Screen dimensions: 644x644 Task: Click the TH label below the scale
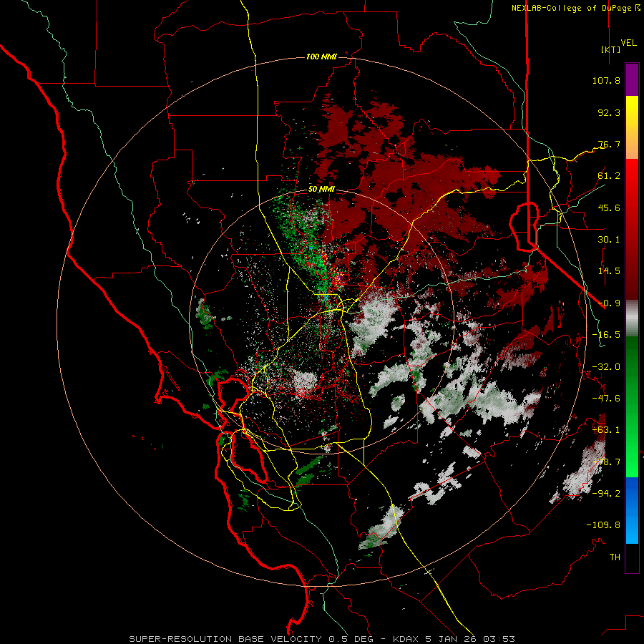pos(615,557)
